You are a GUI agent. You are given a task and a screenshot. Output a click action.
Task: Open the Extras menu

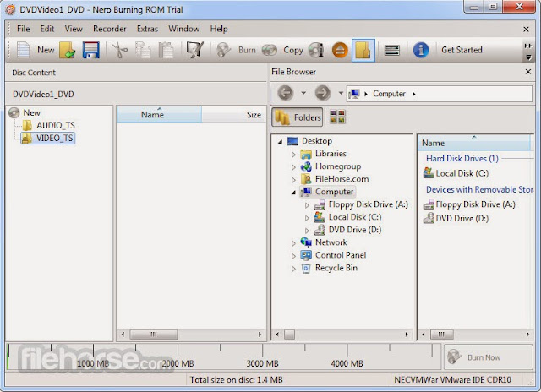pyautogui.click(x=147, y=29)
